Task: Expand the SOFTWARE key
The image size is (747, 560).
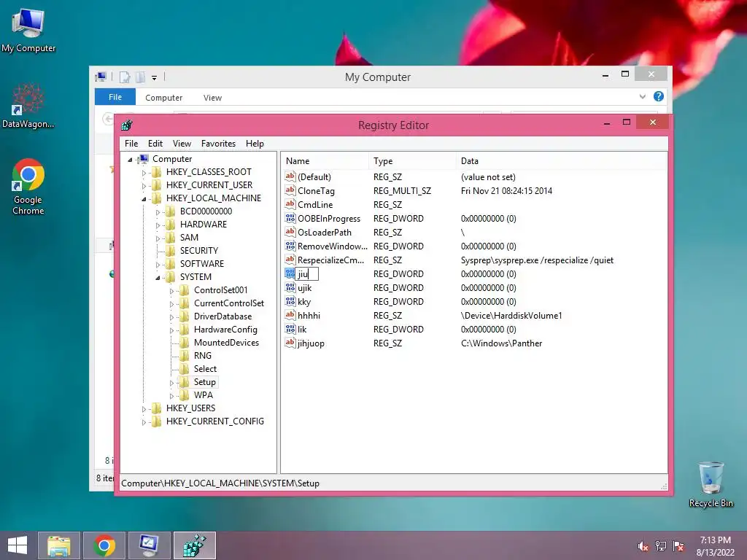Action: pyautogui.click(x=158, y=265)
